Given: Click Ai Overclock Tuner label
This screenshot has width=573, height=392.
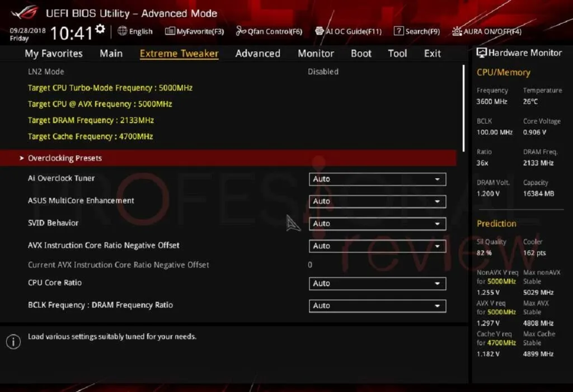Looking at the screenshot, I should point(62,178).
